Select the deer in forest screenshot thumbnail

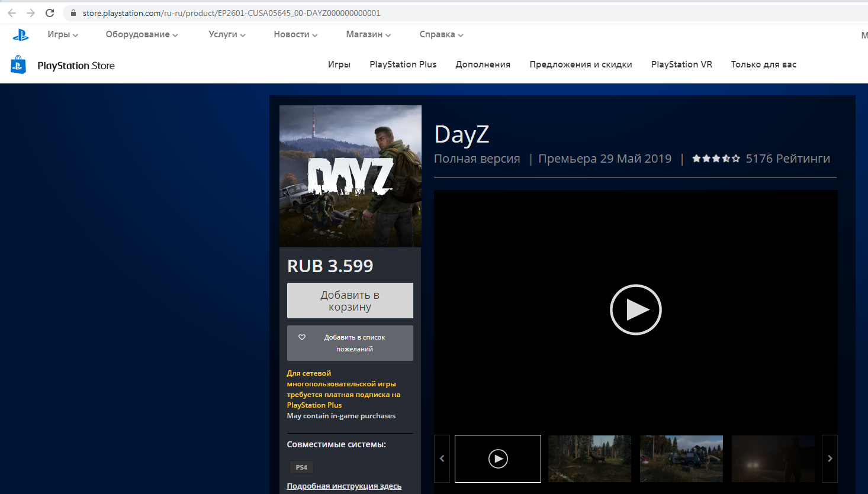coord(590,459)
